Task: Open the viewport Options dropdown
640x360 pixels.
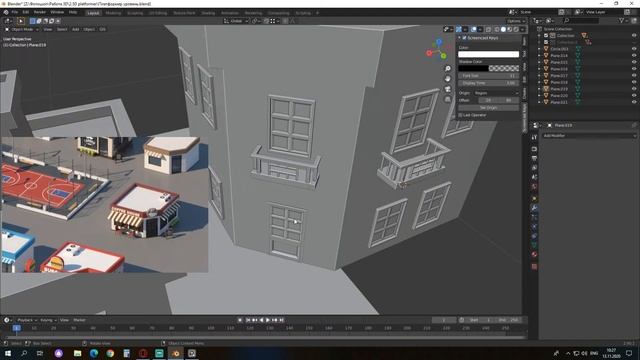Action: click(516, 21)
